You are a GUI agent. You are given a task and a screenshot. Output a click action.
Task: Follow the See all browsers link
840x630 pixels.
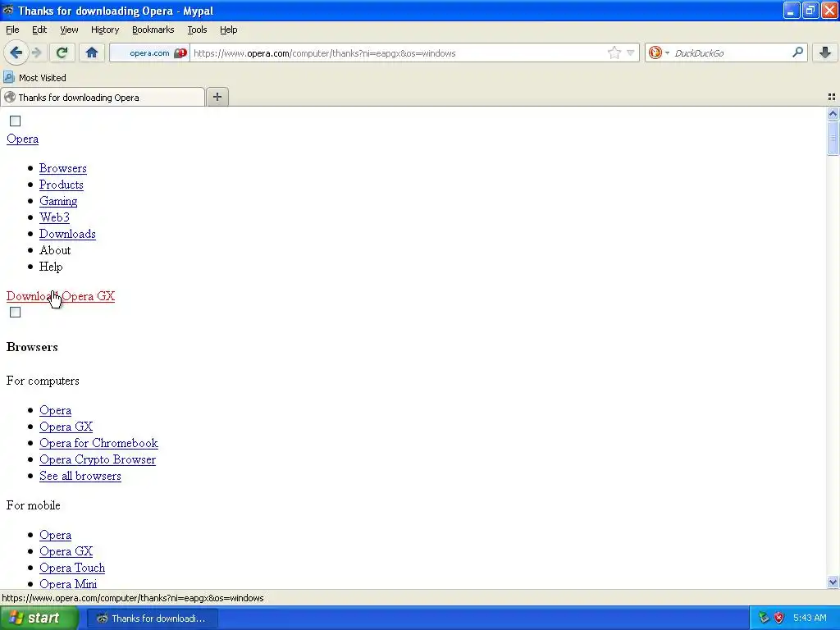80,477
